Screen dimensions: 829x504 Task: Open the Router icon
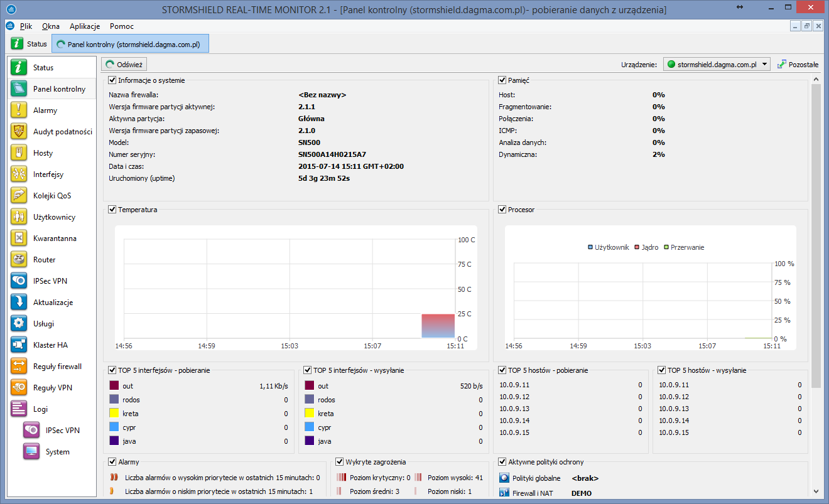tap(19, 259)
